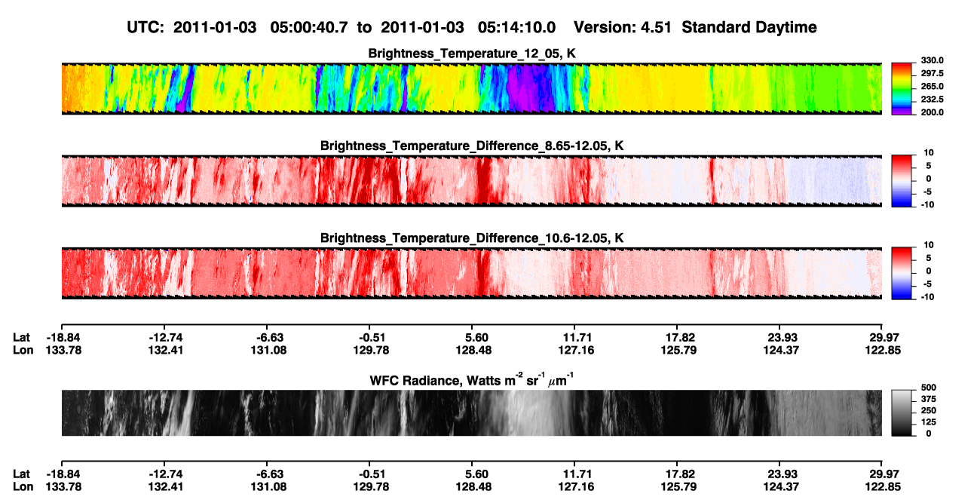Click Lat -12.74 under the 10.6-12.05 panel

click(163, 337)
